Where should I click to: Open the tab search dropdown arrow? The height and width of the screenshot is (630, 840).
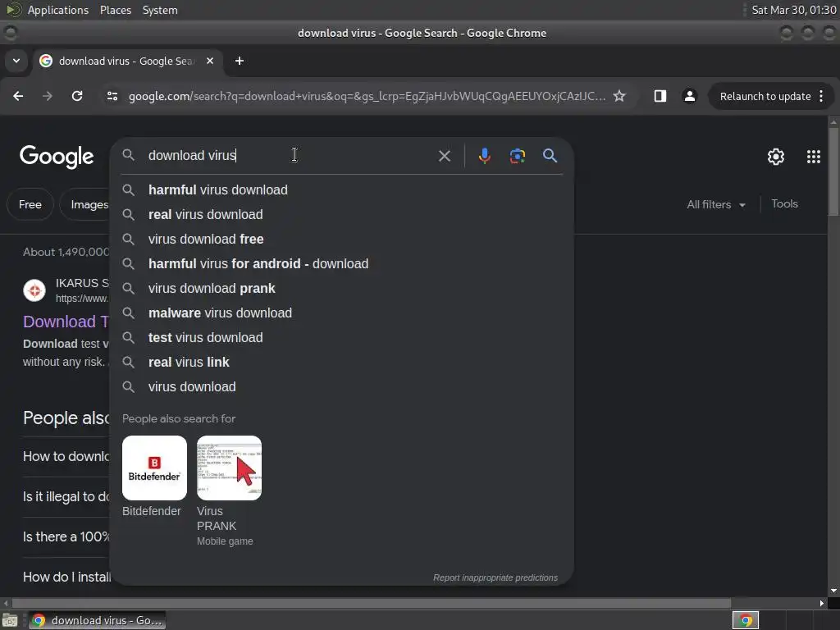point(16,61)
